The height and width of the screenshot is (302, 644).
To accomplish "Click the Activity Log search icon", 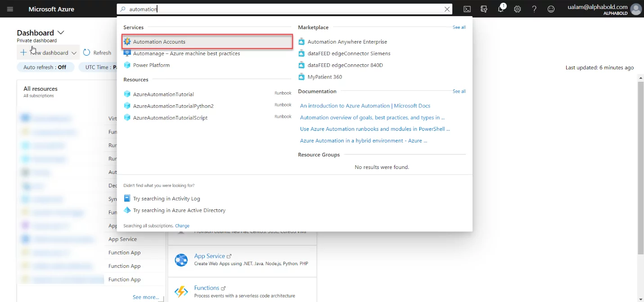I will (x=127, y=198).
